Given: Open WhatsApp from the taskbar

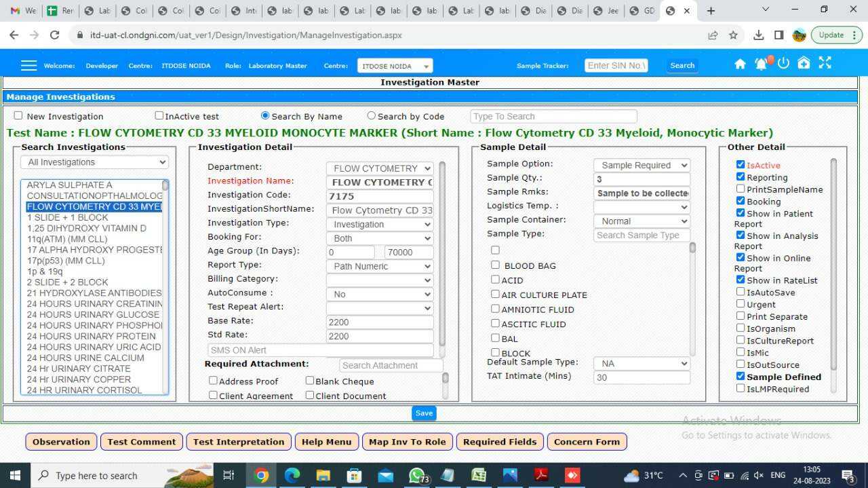Looking at the screenshot, I should 416,475.
